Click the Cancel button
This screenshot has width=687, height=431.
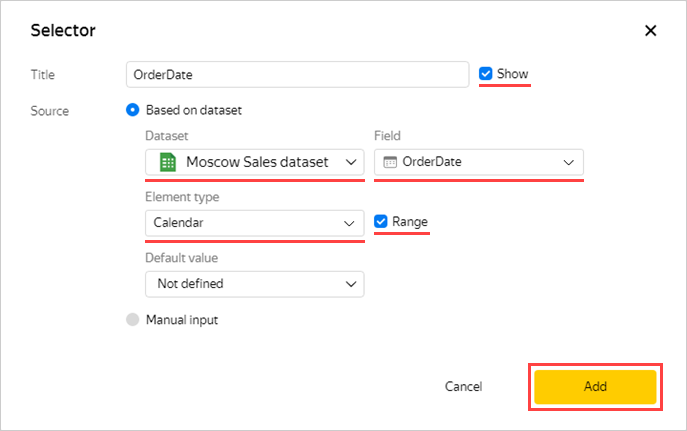[x=463, y=386]
